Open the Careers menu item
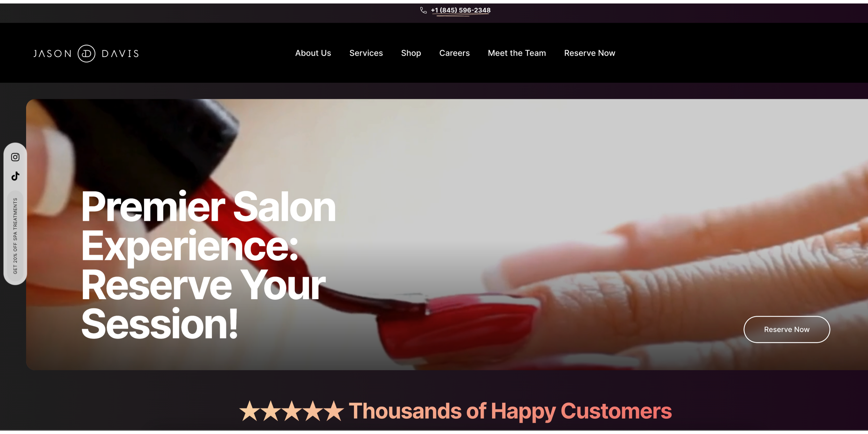Image resolution: width=868 pixels, height=434 pixels. pyautogui.click(x=454, y=53)
